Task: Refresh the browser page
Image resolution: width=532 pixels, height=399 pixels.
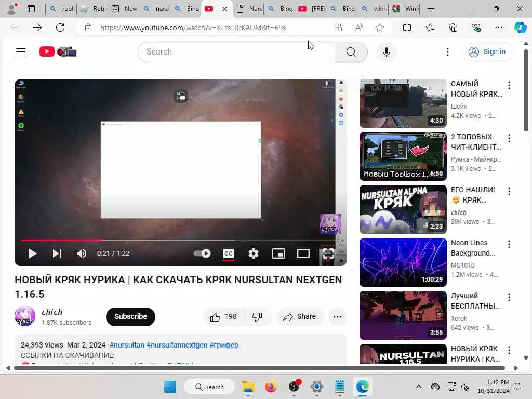Action: pos(60,28)
